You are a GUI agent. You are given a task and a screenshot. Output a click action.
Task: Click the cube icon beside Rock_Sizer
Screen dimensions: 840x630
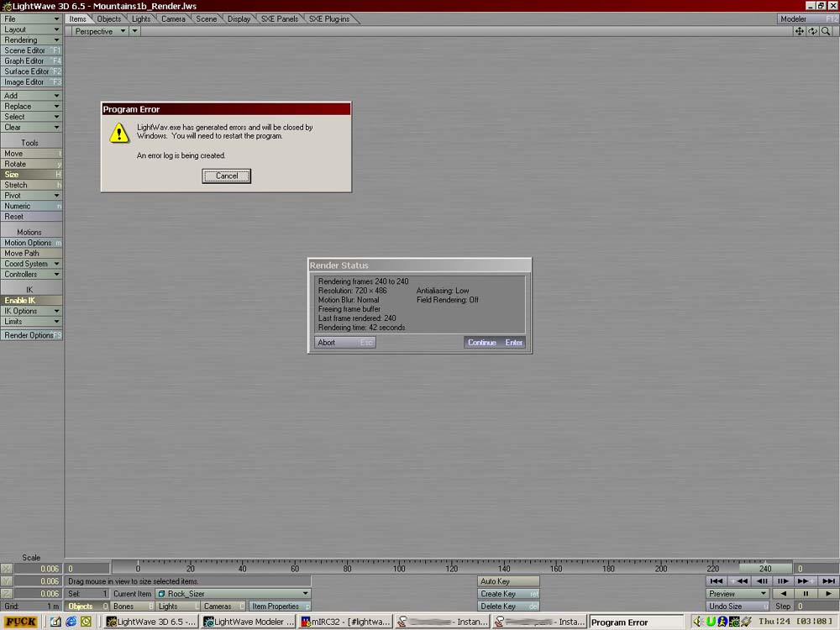[x=162, y=594]
